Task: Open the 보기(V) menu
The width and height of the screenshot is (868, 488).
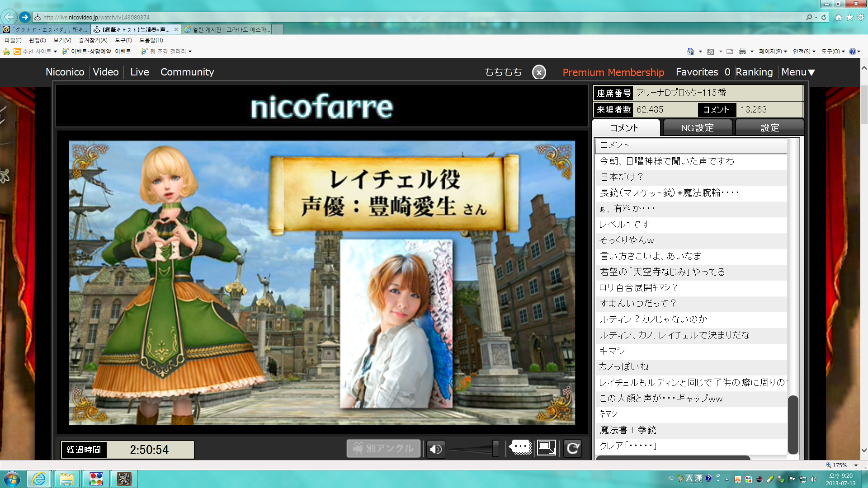Action: pos(62,40)
